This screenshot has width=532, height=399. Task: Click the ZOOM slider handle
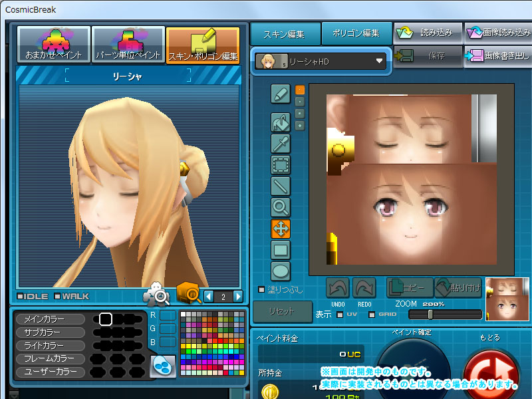pos(430,314)
